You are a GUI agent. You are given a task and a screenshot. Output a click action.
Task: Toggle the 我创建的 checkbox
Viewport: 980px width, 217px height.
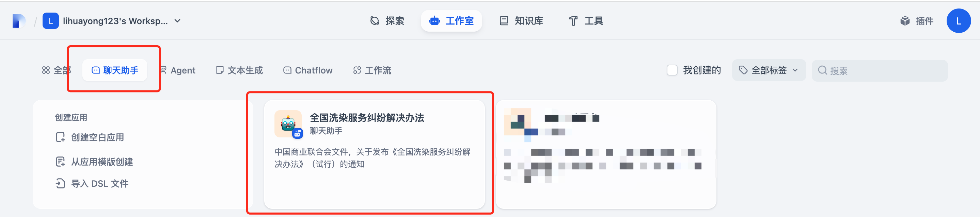(x=672, y=70)
